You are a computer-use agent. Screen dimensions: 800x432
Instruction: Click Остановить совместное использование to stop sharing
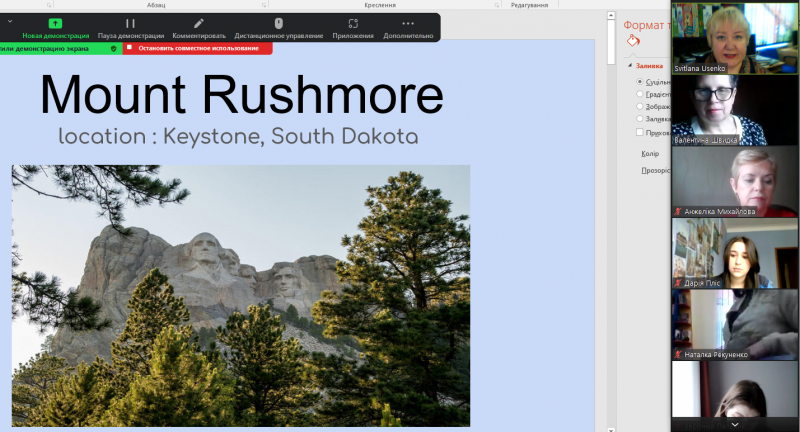pyautogui.click(x=198, y=48)
